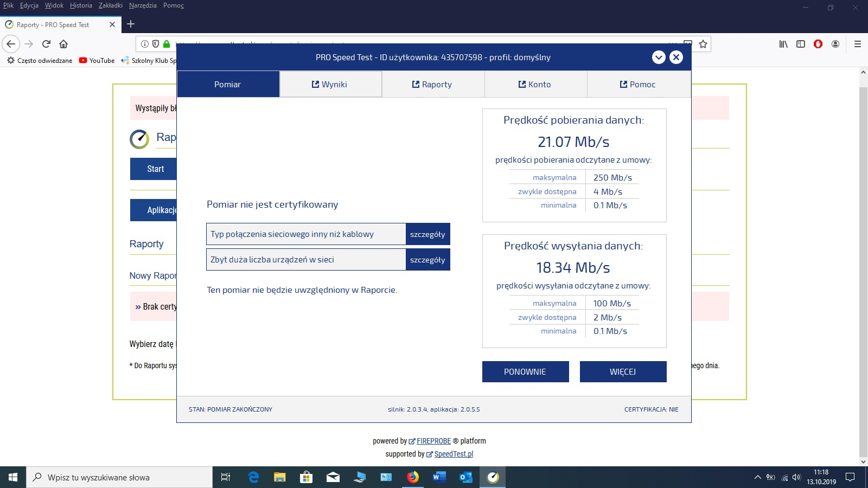The image size is (868, 488).
Task: Go forward with the browser forward arrow
Action: (29, 44)
